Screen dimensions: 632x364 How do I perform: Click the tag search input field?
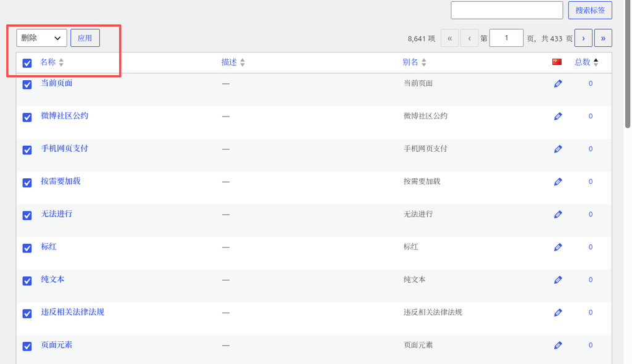click(507, 10)
